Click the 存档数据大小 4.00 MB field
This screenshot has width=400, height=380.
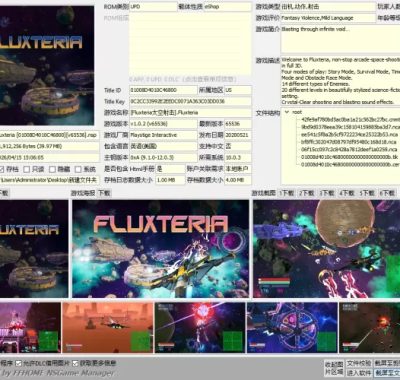point(238,180)
